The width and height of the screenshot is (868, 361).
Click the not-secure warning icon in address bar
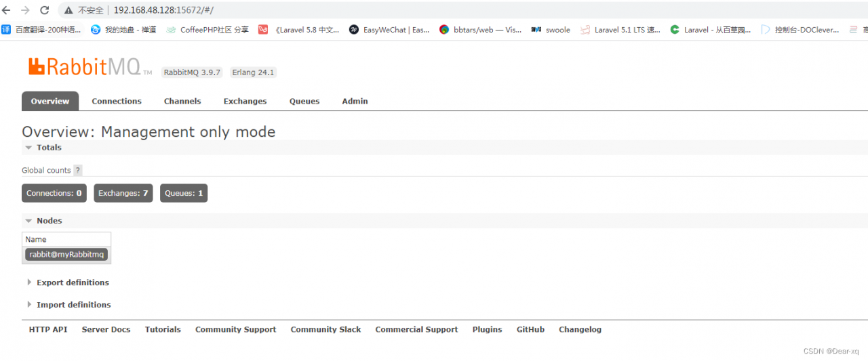pos(69,10)
